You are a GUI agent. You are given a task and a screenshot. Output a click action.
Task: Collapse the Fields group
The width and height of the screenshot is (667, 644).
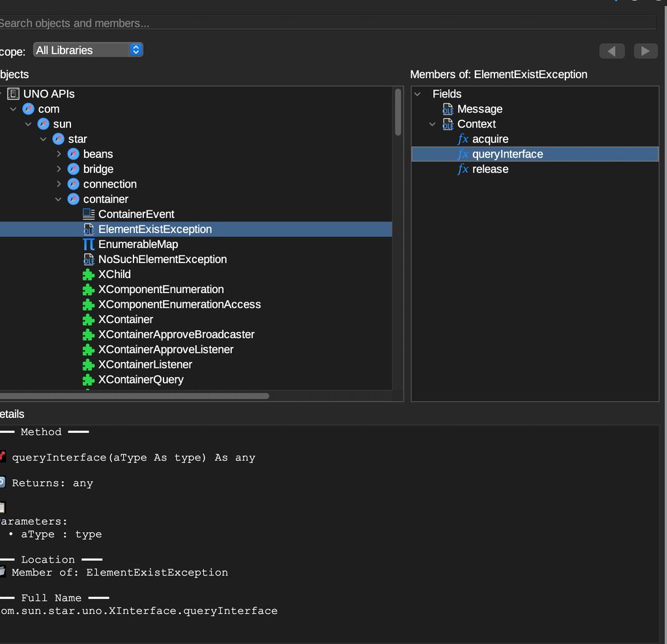point(418,94)
